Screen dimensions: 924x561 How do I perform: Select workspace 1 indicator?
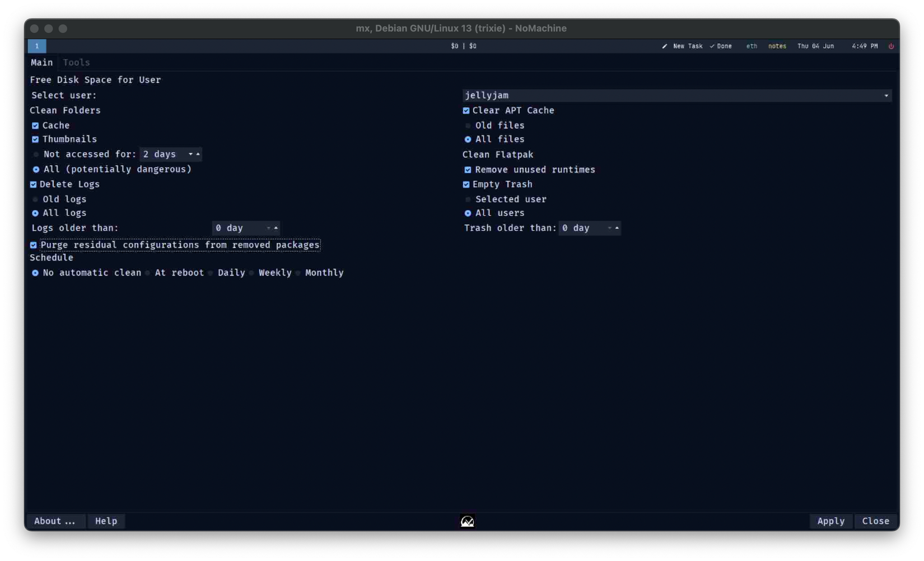[37, 46]
